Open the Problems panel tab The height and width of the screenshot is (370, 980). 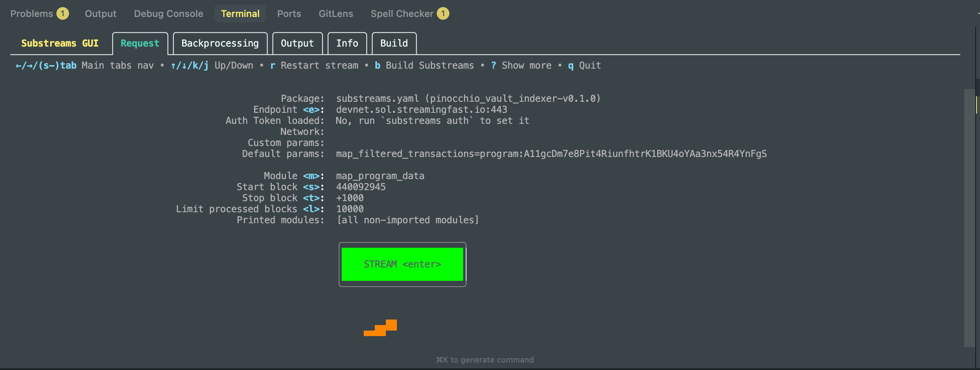coord(32,13)
